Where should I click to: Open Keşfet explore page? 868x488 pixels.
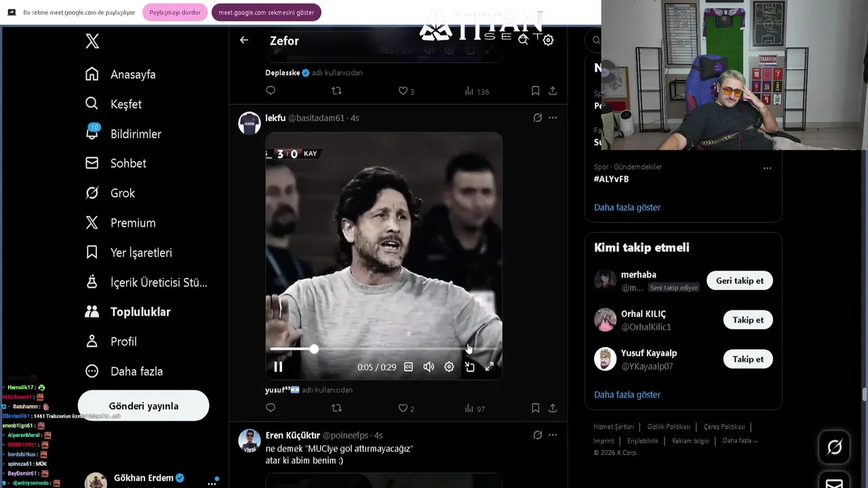pyautogui.click(x=114, y=104)
